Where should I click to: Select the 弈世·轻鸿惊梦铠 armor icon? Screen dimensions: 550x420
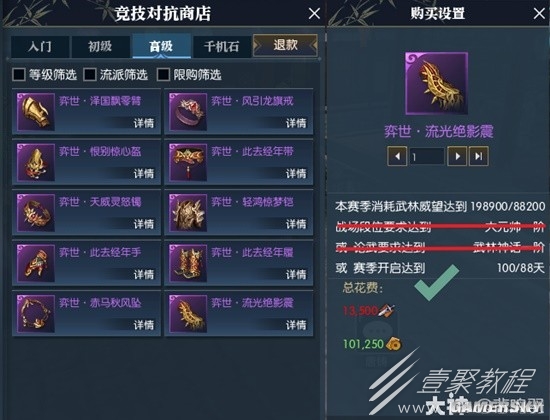188,213
